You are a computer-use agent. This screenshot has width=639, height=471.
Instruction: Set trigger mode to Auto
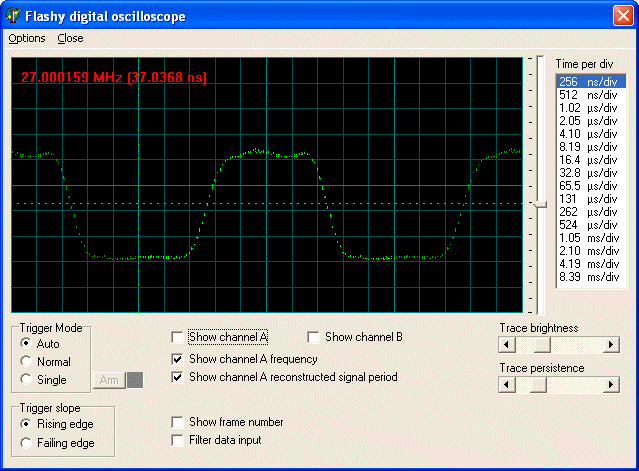tap(26, 343)
